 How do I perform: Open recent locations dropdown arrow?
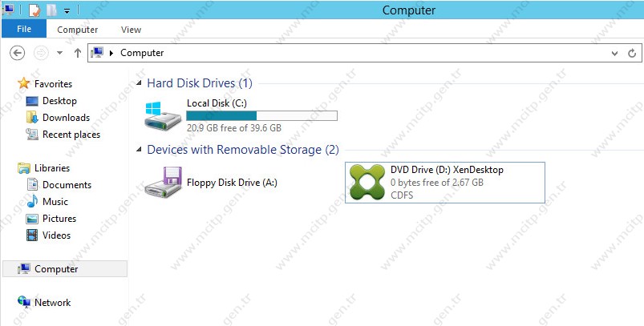click(x=60, y=53)
